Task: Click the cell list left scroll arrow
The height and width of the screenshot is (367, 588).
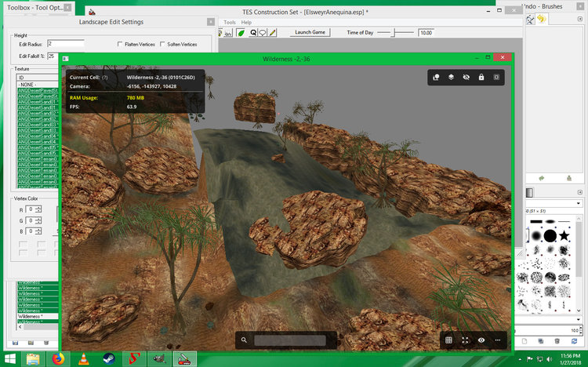Action: (x=20, y=327)
